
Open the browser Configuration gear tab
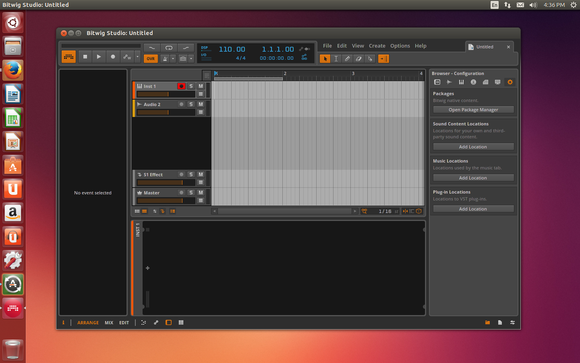click(x=510, y=82)
